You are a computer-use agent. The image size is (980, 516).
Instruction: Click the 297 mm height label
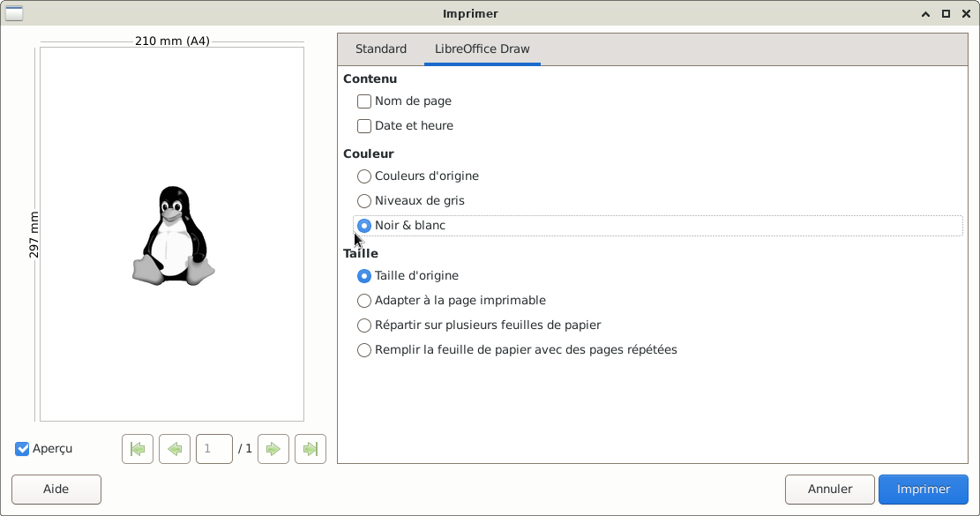point(34,235)
